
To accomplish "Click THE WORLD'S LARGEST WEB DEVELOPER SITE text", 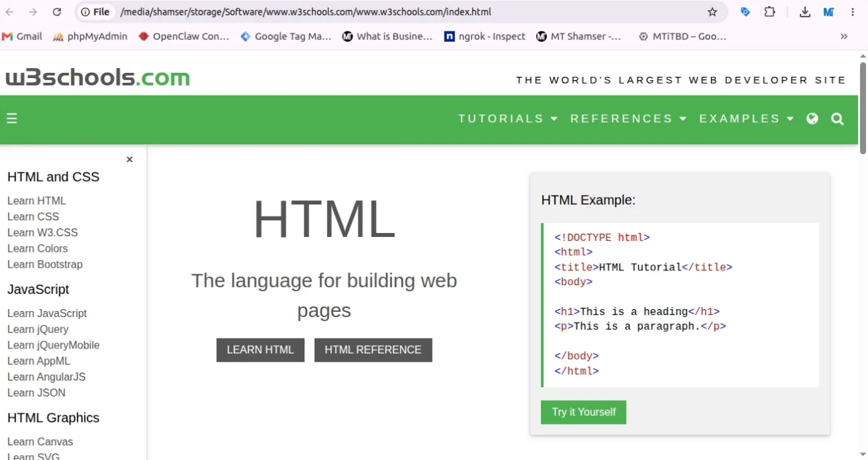I will (x=681, y=80).
